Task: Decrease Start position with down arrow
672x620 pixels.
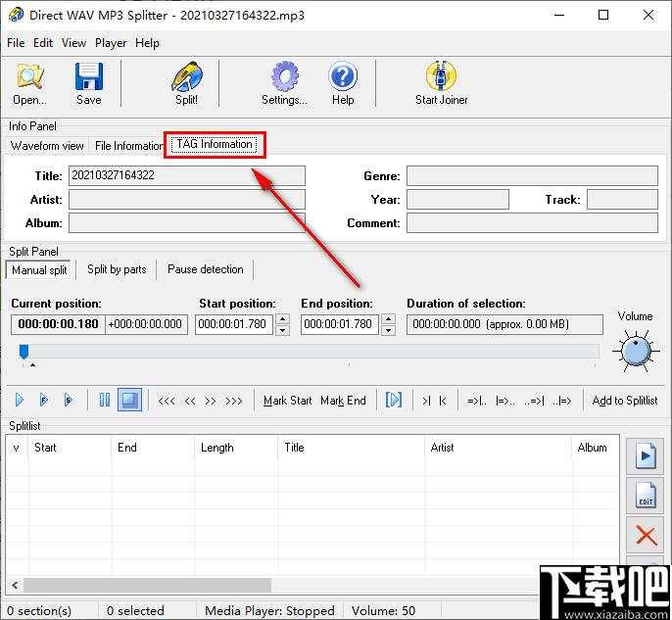Action: 282,330
